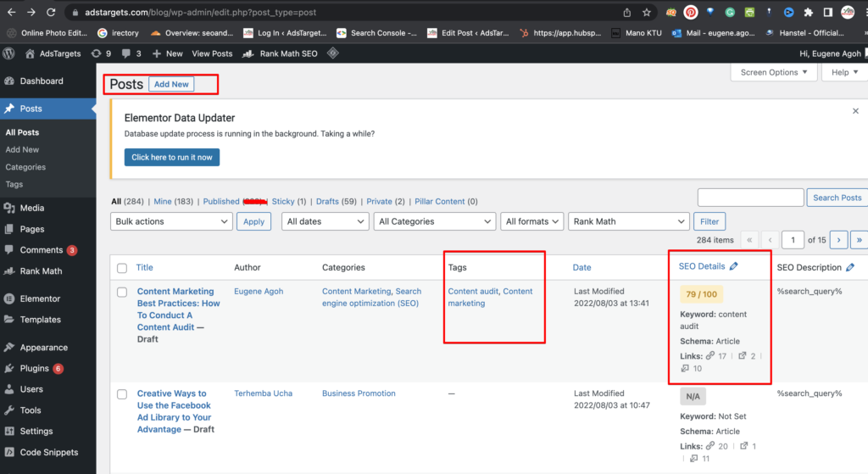This screenshot has height=474, width=868.
Task: Click the pencil icon beside SEO Details
Action: pos(734,266)
